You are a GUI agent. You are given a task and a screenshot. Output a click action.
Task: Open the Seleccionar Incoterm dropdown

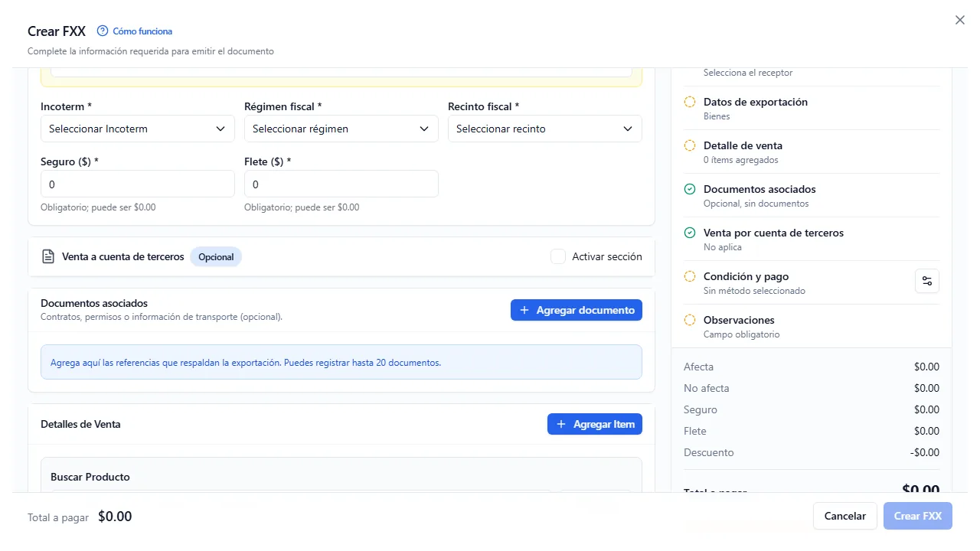pyautogui.click(x=138, y=129)
